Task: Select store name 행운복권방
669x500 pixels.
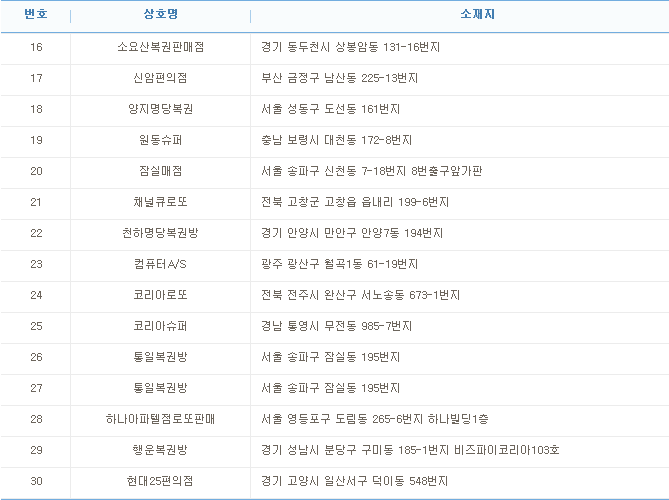Action: [160, 450]
